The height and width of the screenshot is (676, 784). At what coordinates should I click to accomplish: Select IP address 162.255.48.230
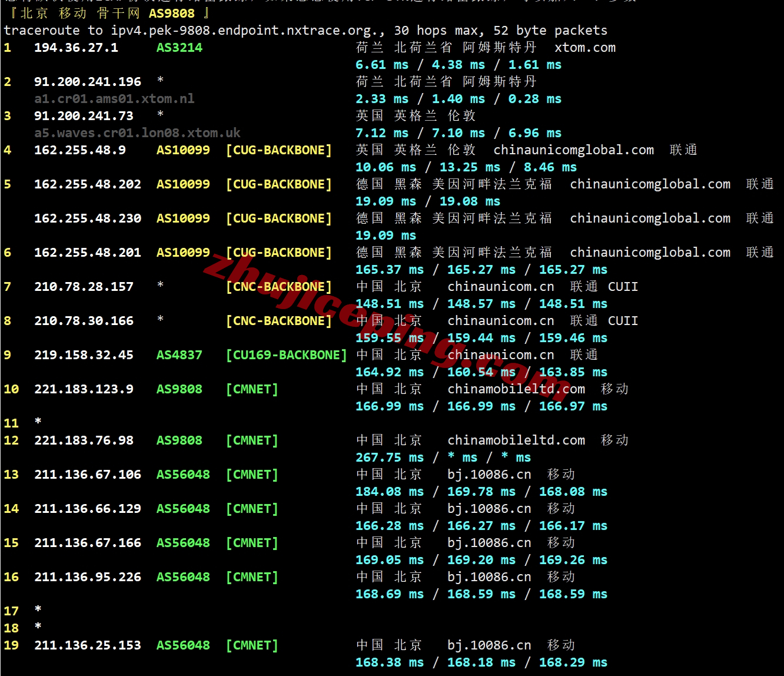click(x=88, y=218)
